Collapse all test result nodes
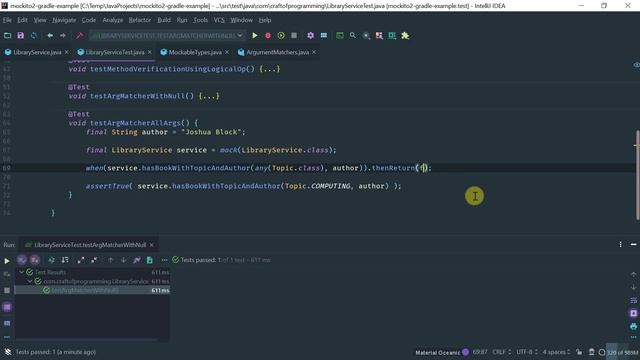The height and width of the screenshot is (360, 640). (94, 260)
